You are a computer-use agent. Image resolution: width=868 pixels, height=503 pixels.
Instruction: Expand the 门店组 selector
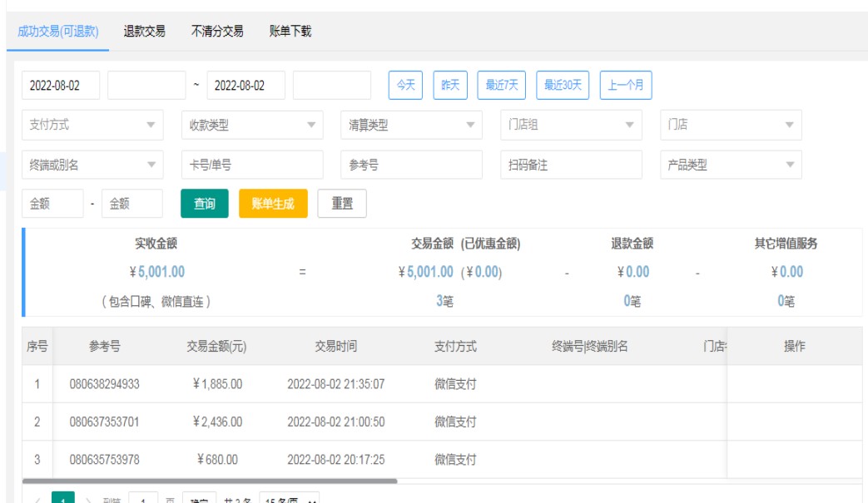pos(571,125)
